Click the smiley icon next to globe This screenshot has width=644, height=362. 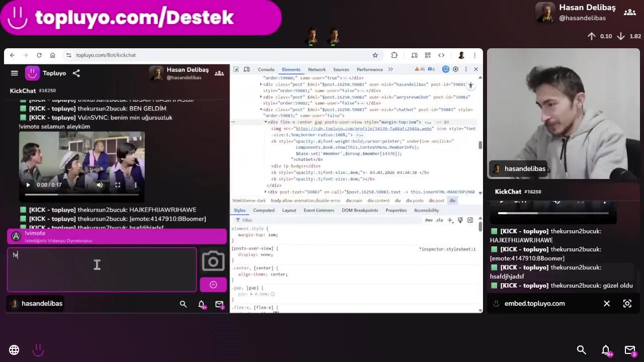pyautogui.click(x=38, y=350)
